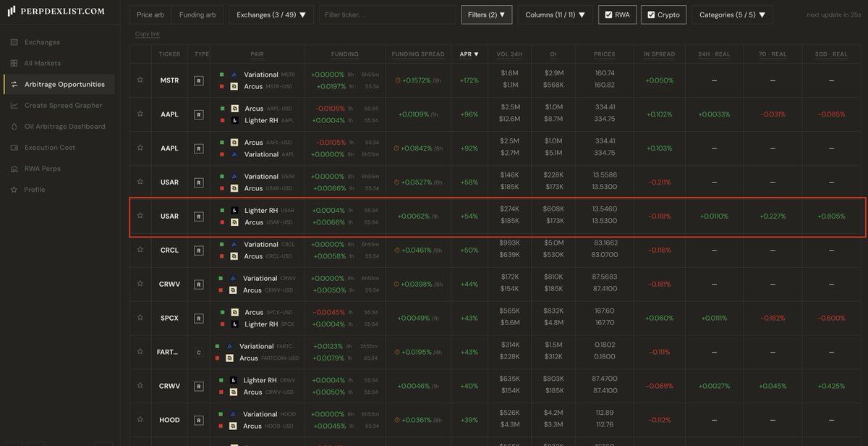
Task: Open Create Spread Grapher page
Action: 63,105
